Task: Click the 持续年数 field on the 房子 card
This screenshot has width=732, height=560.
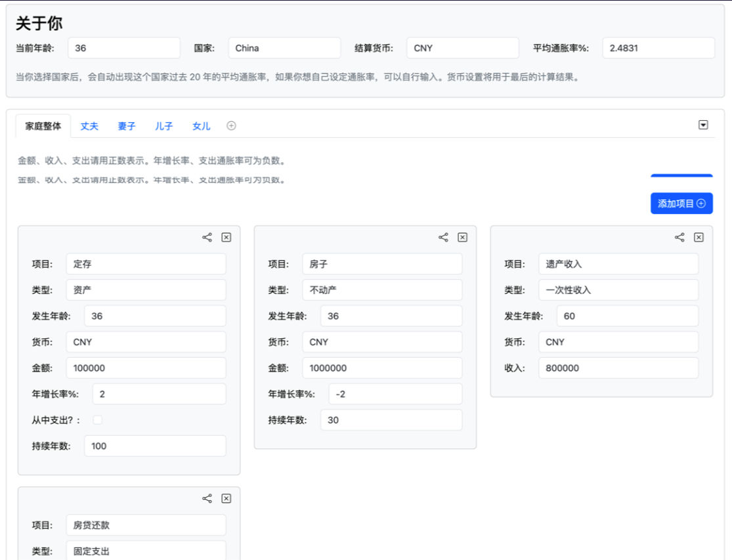Action: click(391, 420)
